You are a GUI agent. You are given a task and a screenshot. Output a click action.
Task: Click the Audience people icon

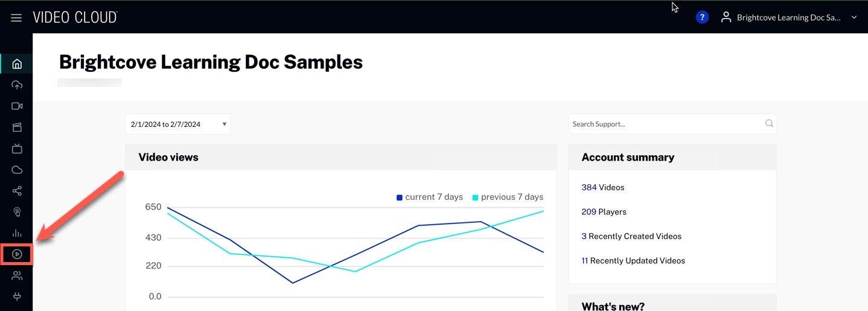tap(17, 275)
